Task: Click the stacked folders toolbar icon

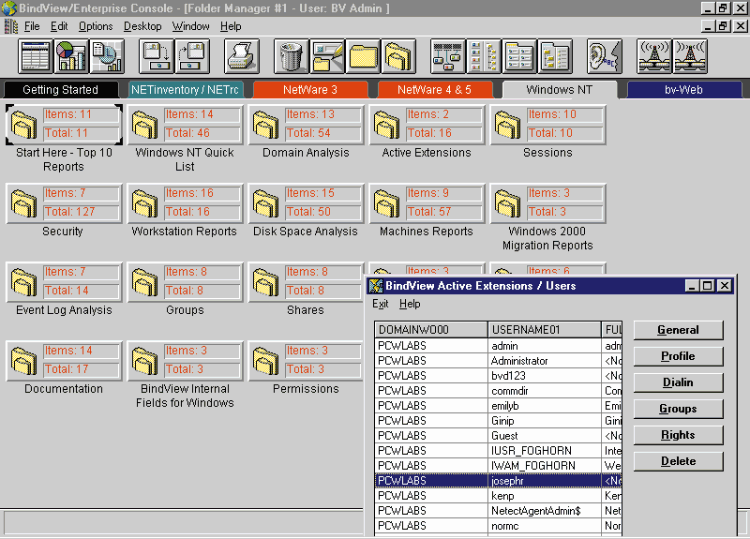Action: coord(398,56)
